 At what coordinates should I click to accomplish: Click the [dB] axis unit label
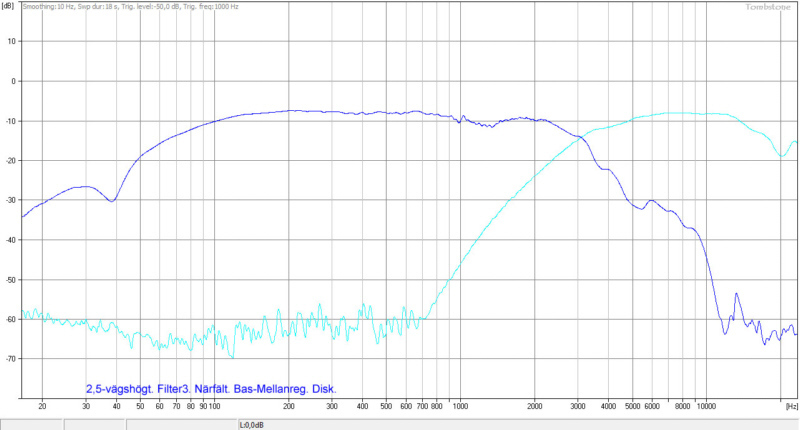[x=8, y=7]
